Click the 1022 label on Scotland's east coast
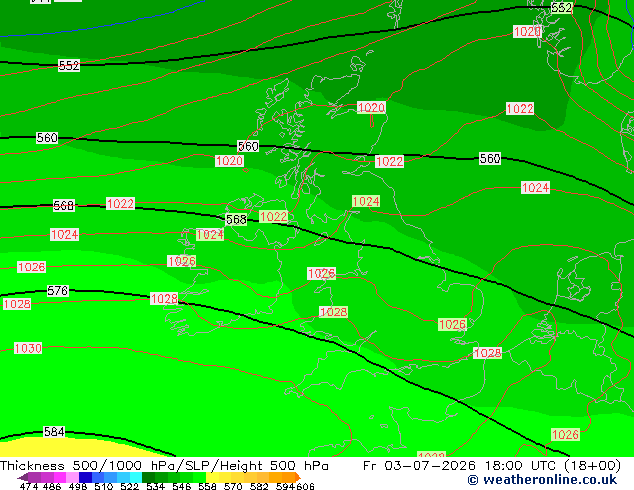This screenshot has height=490, width=634. pos(389,162)
